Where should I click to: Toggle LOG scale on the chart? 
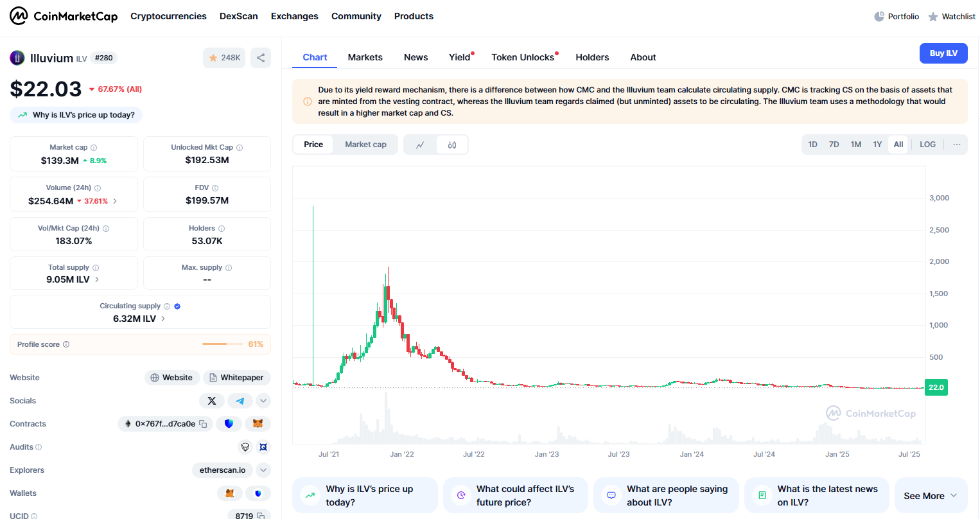tap(928, 145)
